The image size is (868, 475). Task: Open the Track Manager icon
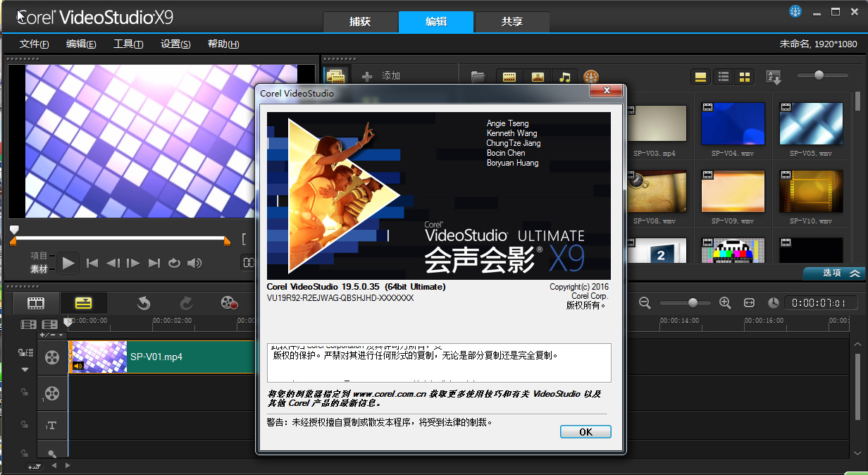tap(49, 324)
